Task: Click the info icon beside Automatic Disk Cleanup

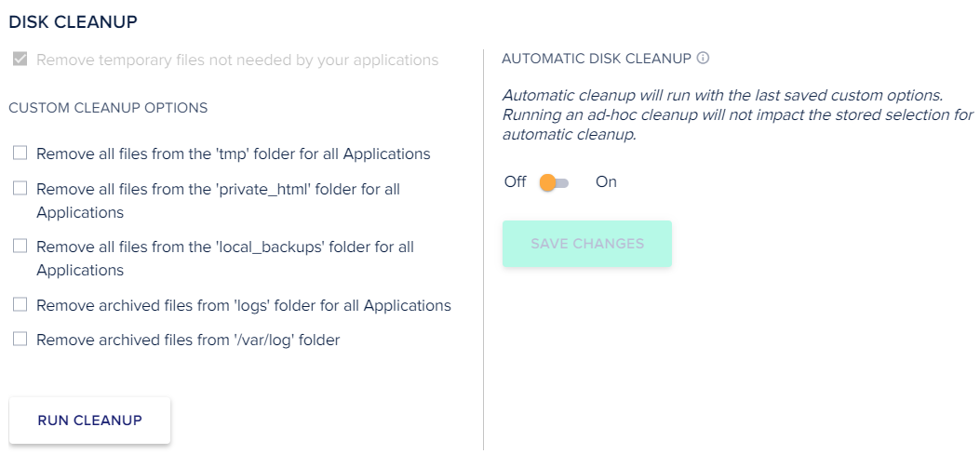Action: [x=704, y=59]
